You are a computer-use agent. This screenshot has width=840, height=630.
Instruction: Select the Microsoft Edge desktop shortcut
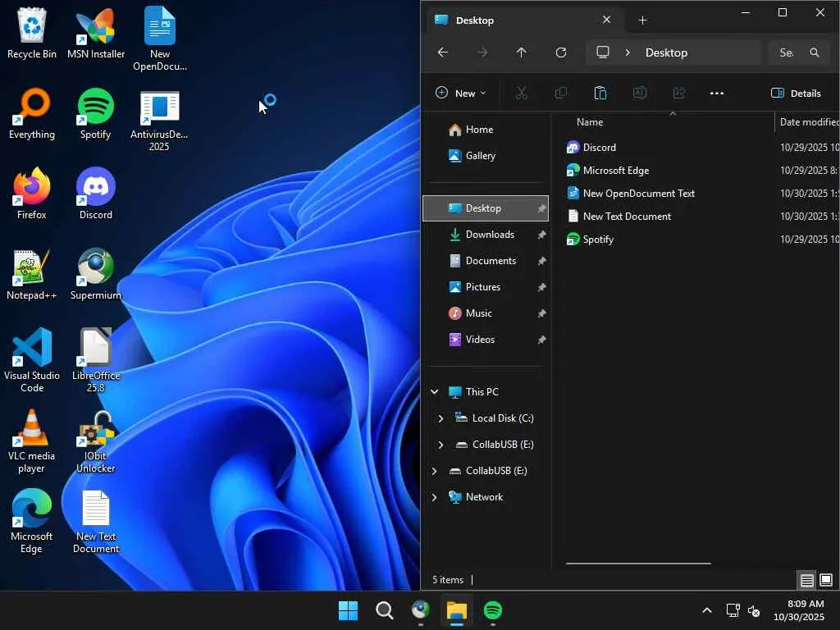[x=32, y=521]
